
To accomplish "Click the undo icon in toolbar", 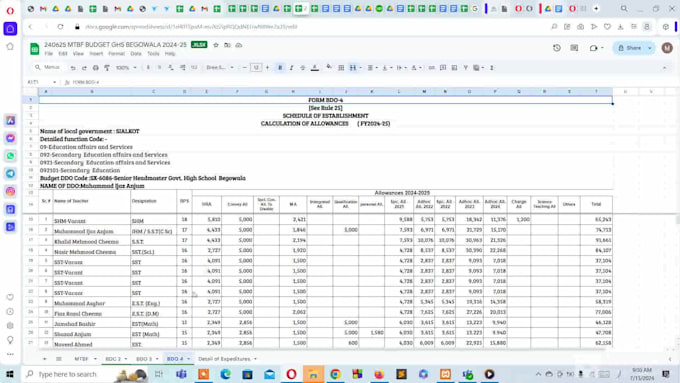I will tap(73, 68).
